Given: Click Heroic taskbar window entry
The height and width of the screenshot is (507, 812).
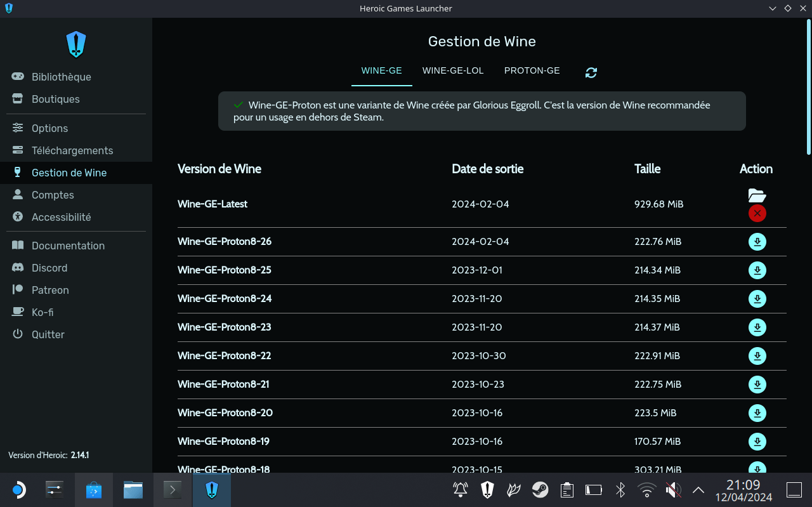Looking at the screenshot, I should click(212, 490).
